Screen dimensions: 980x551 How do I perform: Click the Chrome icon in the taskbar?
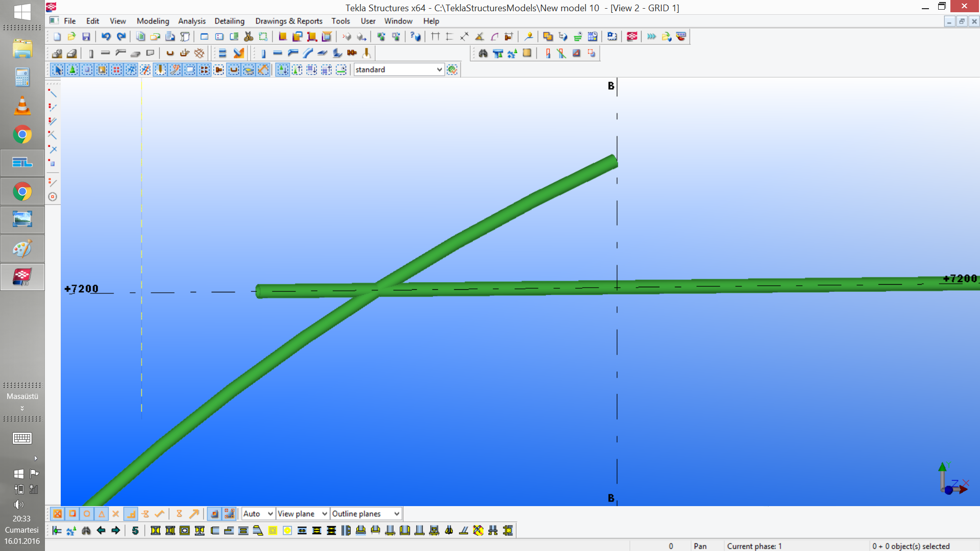point(22,135)
